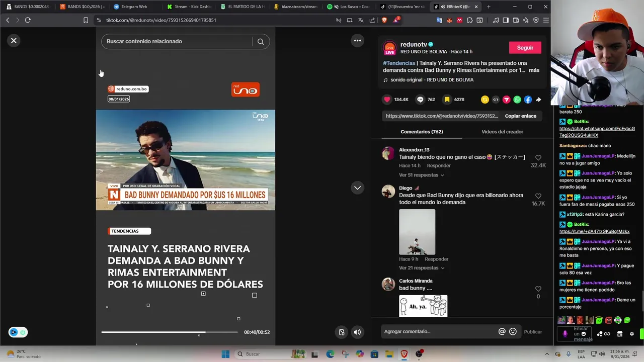
Task: Reload the page in the browser toolbar
Action: point(28,20)
